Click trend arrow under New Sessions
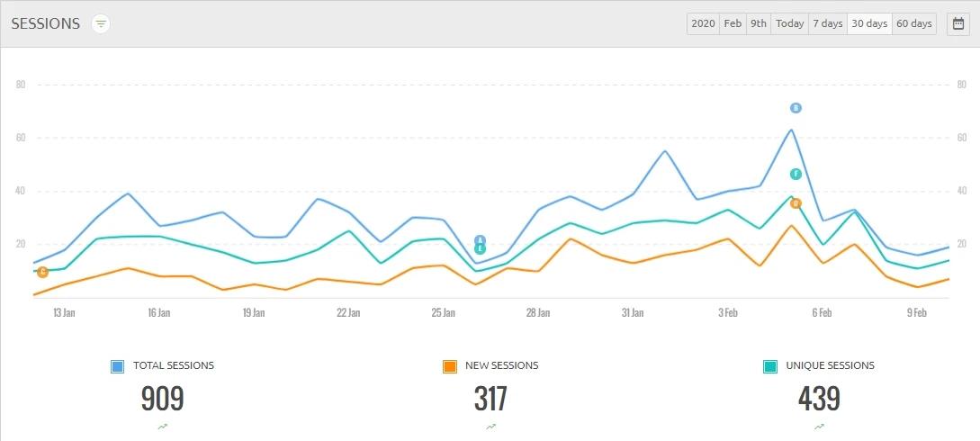The image size is (980, 441). (490, 427)
